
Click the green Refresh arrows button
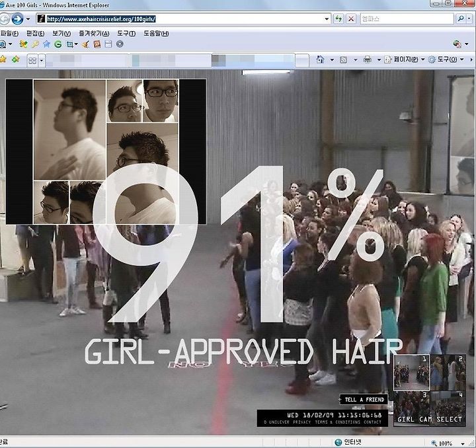(x=338, y=19)
